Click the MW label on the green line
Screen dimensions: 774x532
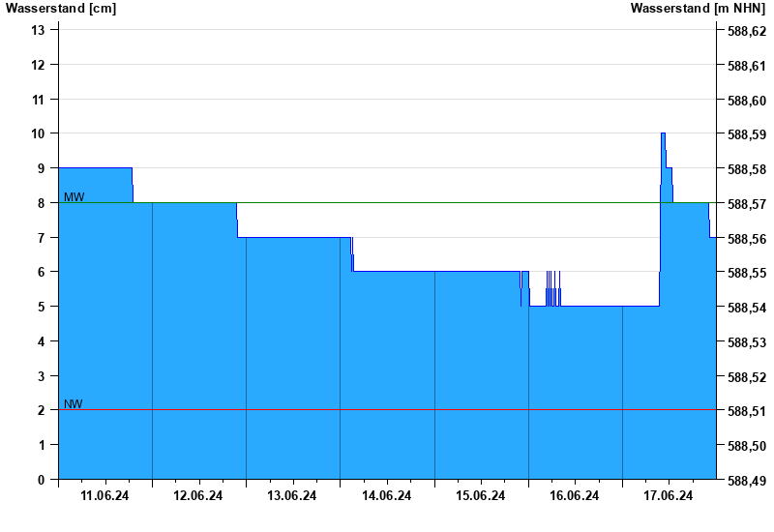coord(74,197)
